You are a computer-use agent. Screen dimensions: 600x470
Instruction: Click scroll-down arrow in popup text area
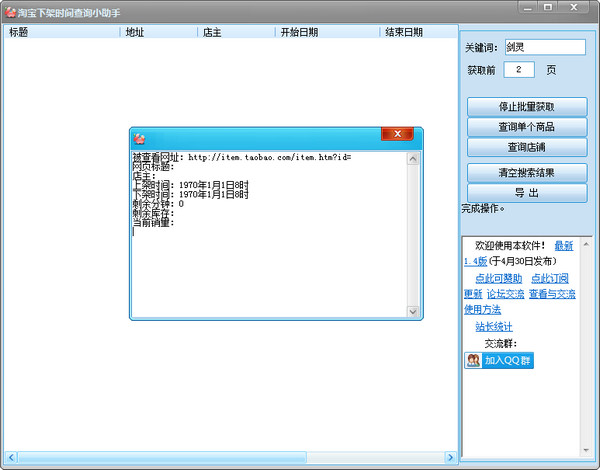point(414,311)
